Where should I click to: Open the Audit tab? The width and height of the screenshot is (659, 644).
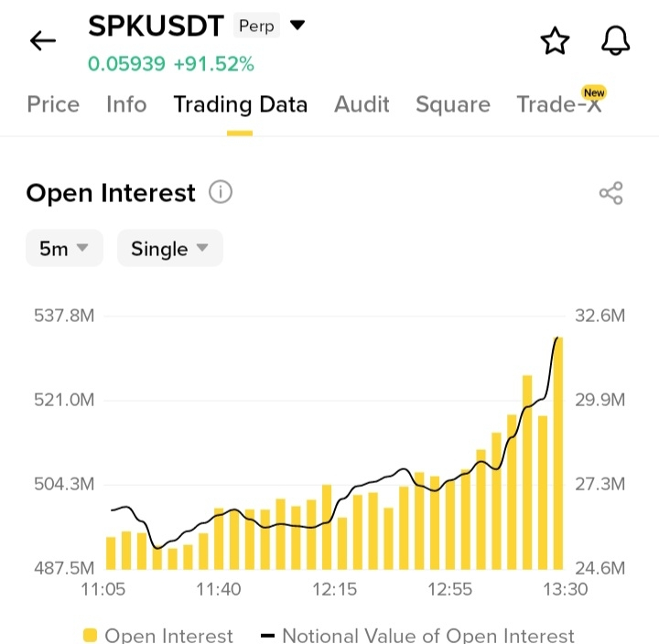tap(362, 104)
